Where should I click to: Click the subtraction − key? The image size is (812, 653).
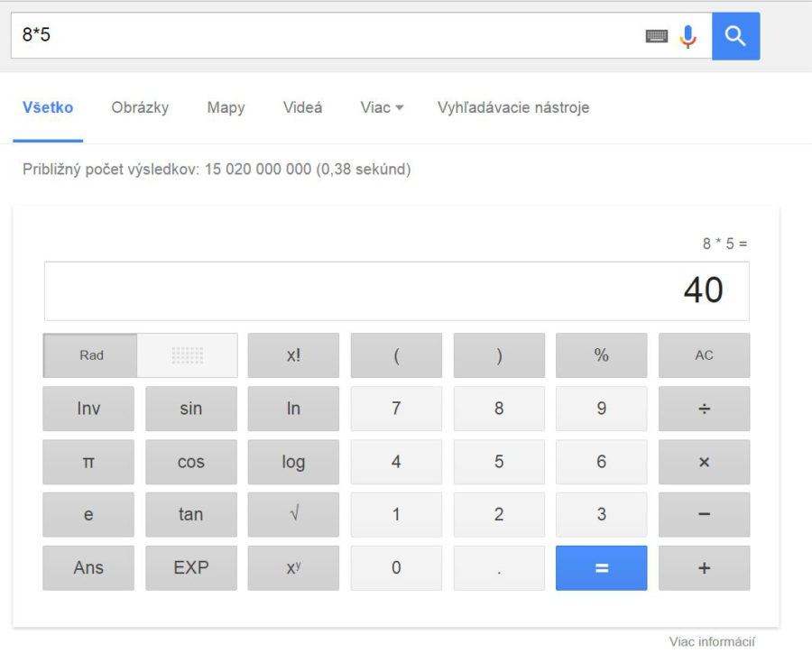705,515
